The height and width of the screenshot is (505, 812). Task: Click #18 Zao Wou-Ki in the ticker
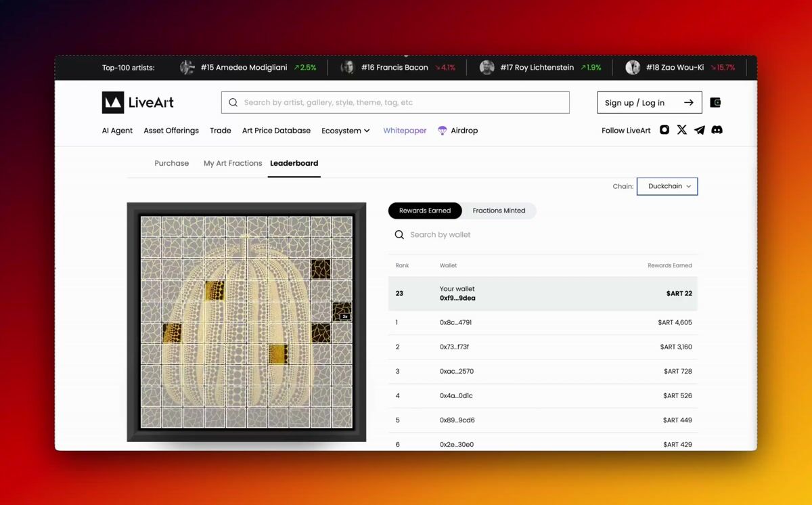coord(675,68)
